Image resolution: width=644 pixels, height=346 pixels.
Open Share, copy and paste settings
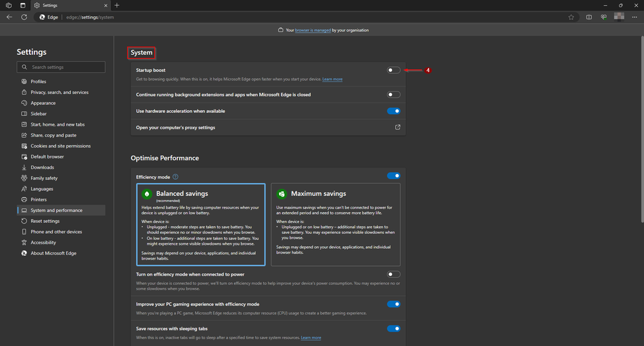click(61, 135)
